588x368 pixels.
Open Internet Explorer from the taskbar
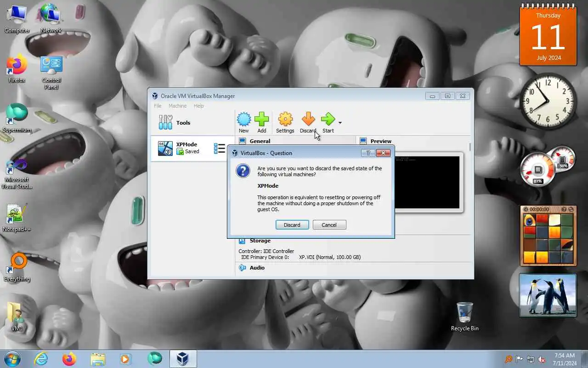pyautogui.click(x=41, y=359)
